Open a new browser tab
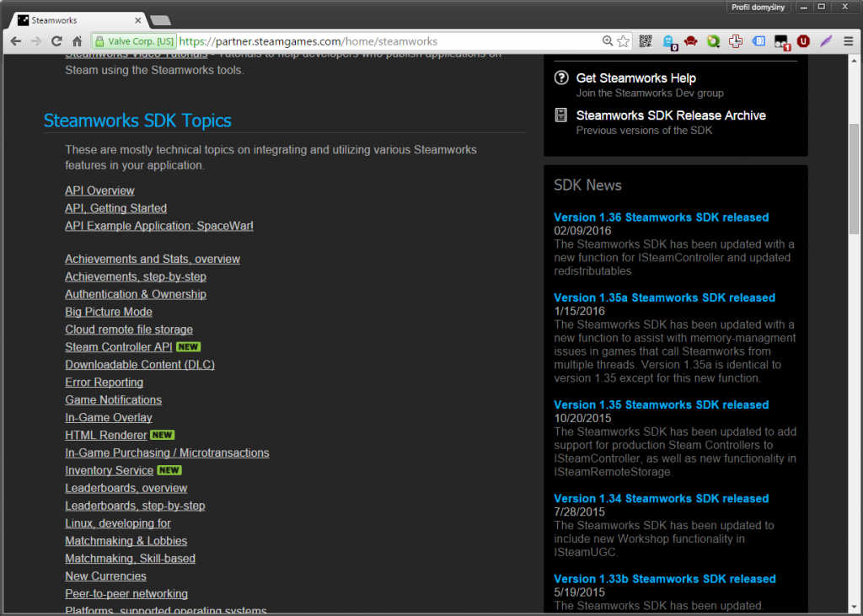Image resolution: width=863 pixels, height=616 pixels. pos(161,20)
